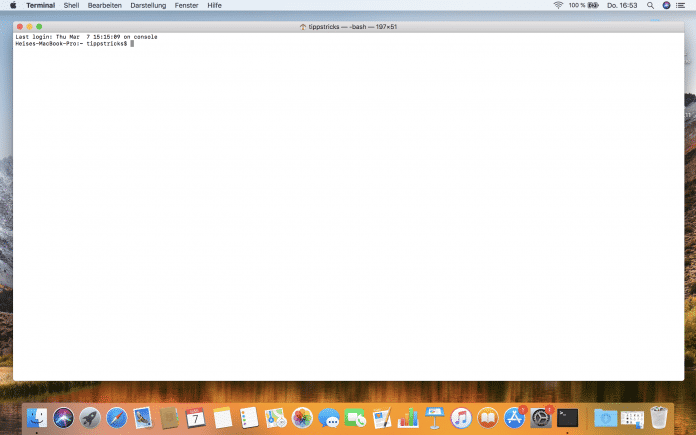Click the Terminal icon in Dock
696x435 pixels.
[568, 417]
